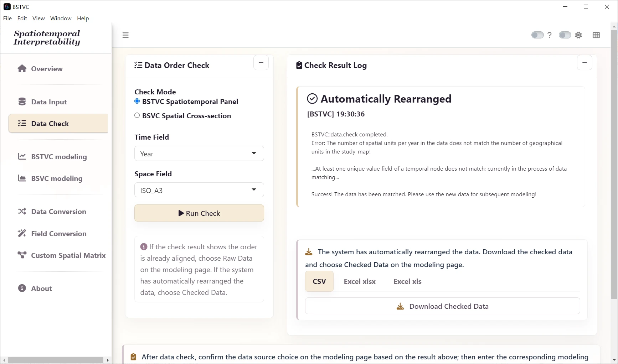Click the sidebar horizontal scrollbar thumb
The image size is (618, 364).
pyautogui.click(x=56, y=360)
